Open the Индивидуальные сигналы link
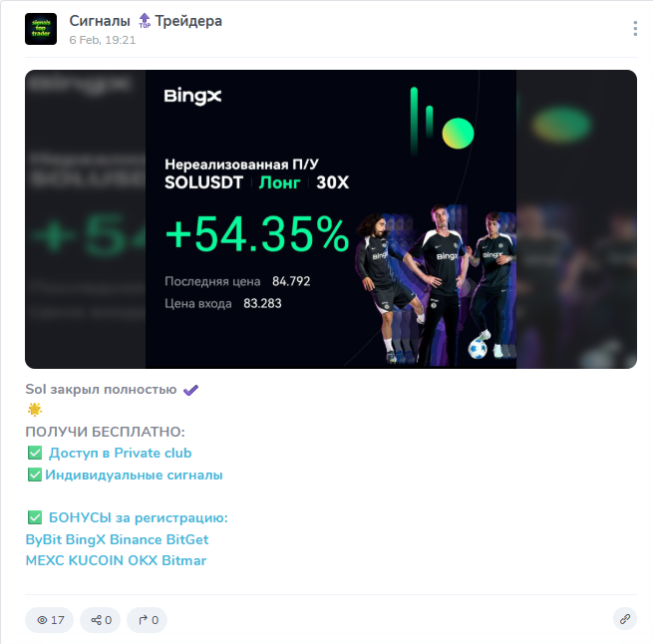Screen dimensions: 653x644 pos(134,475)
